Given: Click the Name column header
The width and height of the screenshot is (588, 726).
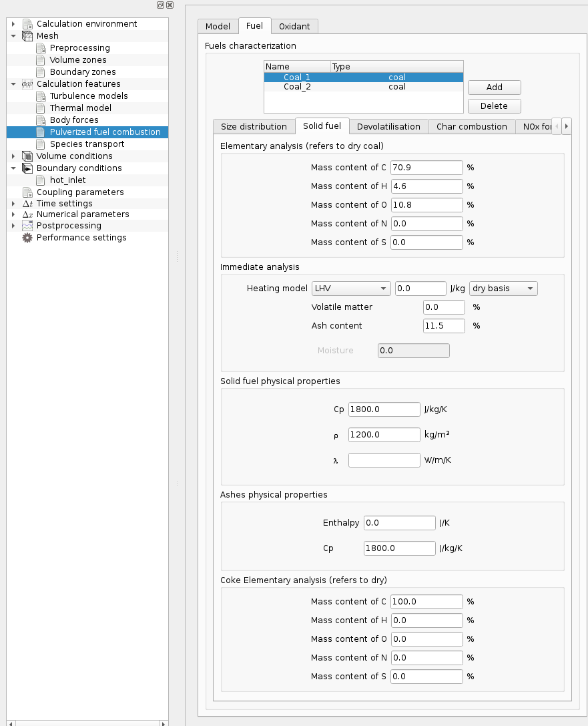Looking at the screenshot, I should (298, 67).
